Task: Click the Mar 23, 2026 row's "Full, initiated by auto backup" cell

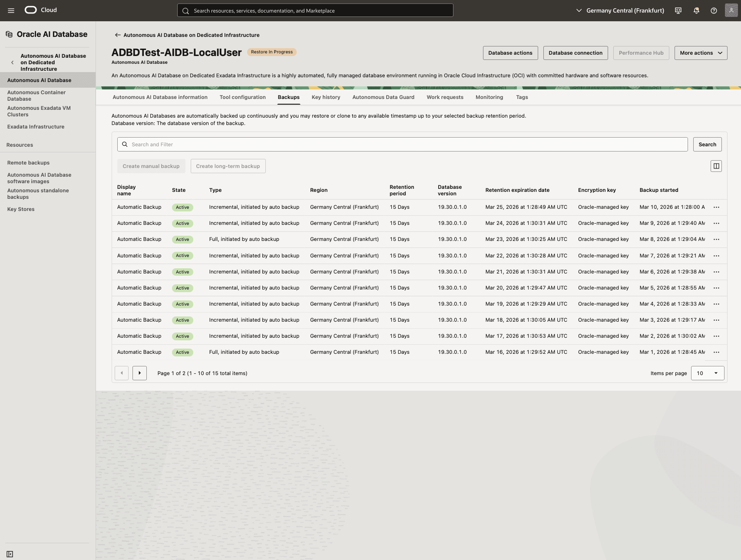Action: coord(244,239)
